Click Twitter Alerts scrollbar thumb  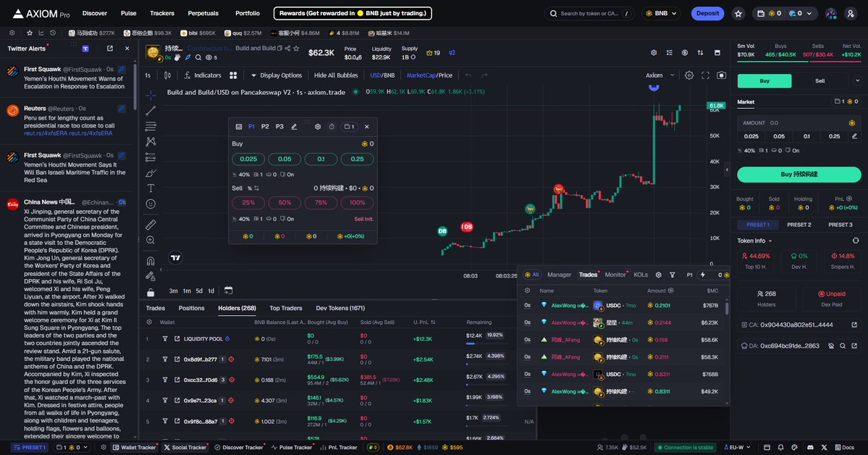135,86
